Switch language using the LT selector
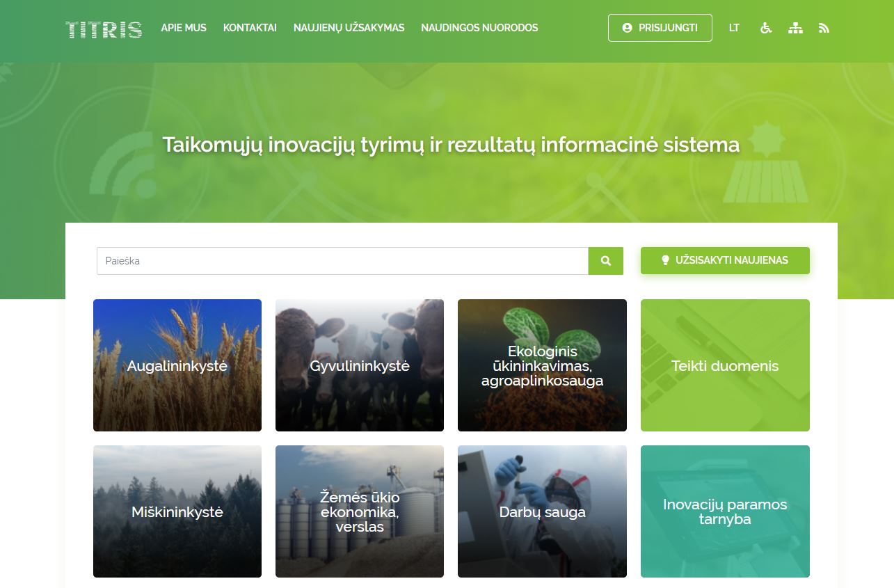 pos(734,28)
